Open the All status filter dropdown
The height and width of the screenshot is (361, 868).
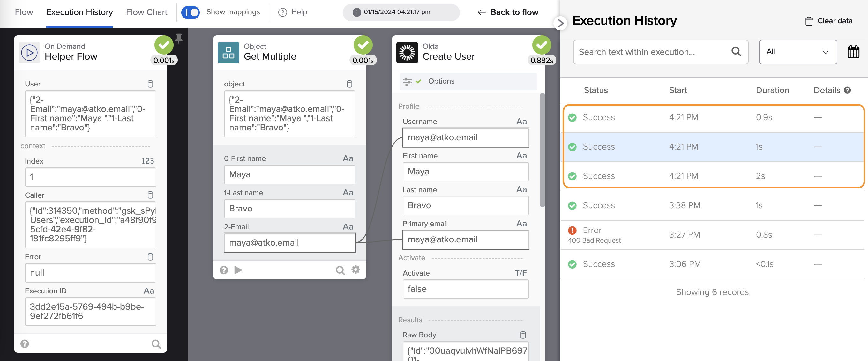797,52
